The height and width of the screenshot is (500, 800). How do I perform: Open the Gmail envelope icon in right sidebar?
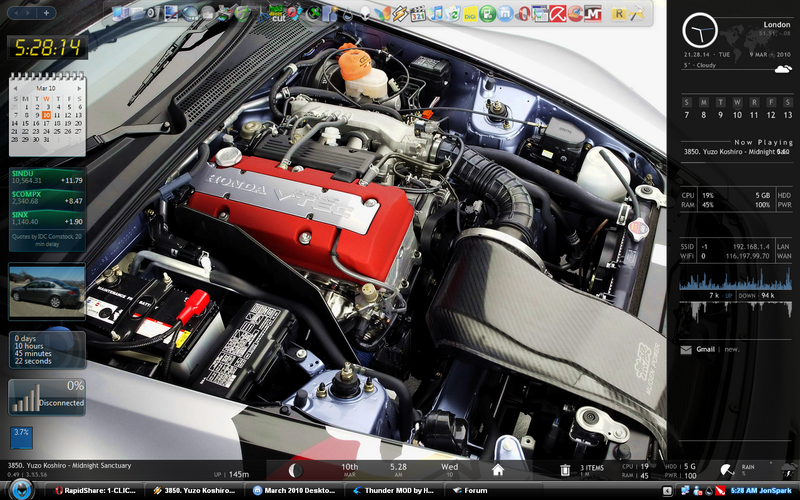tap(686, 350)
